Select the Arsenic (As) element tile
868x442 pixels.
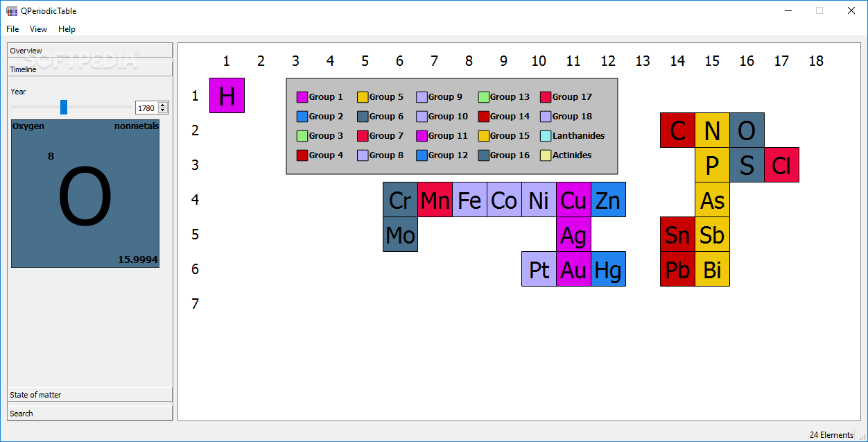pos(712,200)
